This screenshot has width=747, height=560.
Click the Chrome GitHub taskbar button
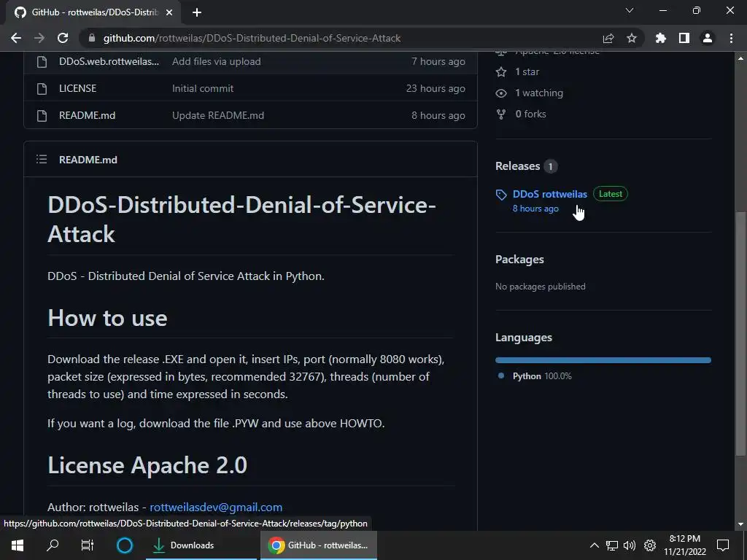[319, 545]
